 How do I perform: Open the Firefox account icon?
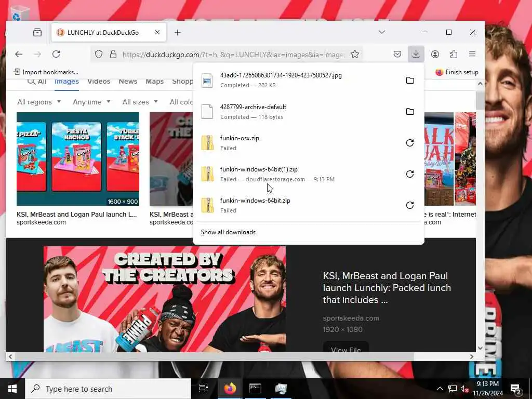click(x=435, y=54)
